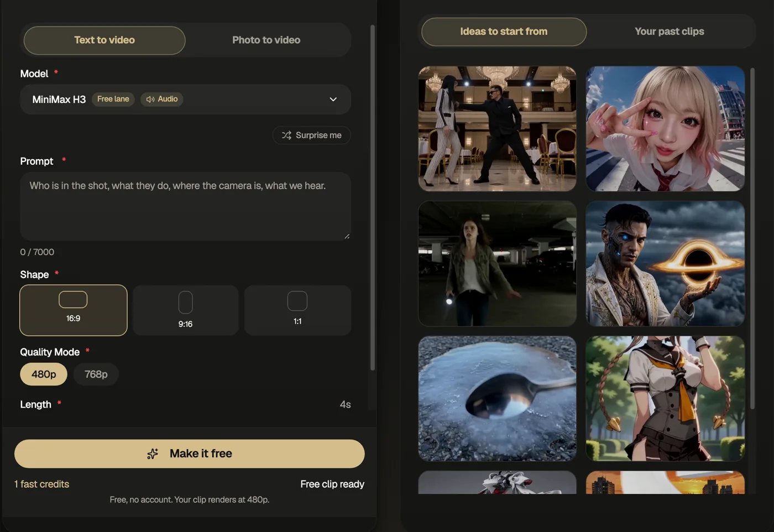This screenshot has height=532, width=774.
Task: Click the Make it free button
Action: coord(190,454)
